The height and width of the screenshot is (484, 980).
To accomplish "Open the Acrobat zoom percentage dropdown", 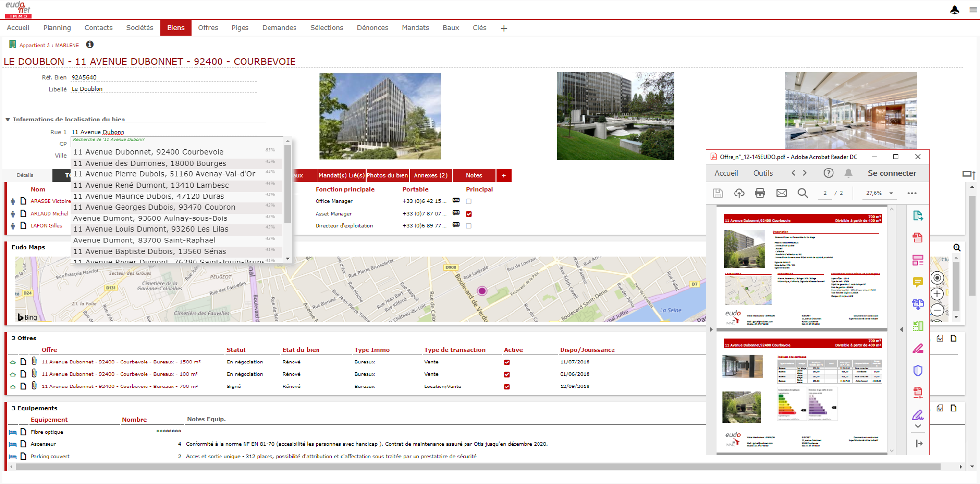I will pyautogui.click(x=891, y=193).
